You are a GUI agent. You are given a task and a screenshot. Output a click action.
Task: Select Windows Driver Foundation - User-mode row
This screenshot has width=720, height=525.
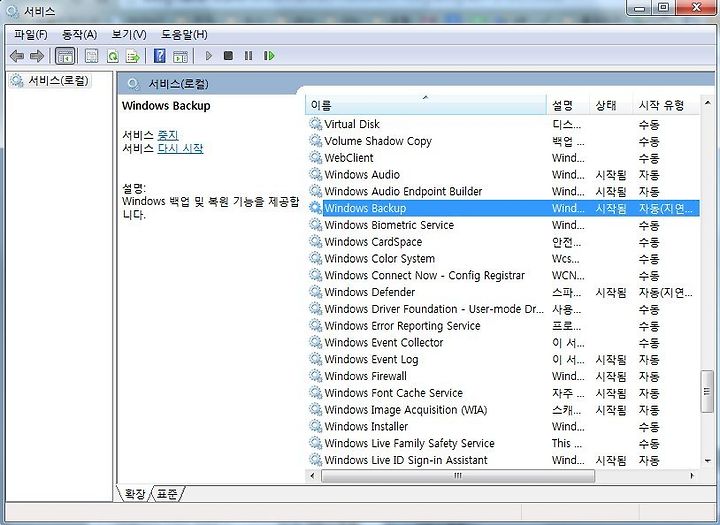click(503, 309)
